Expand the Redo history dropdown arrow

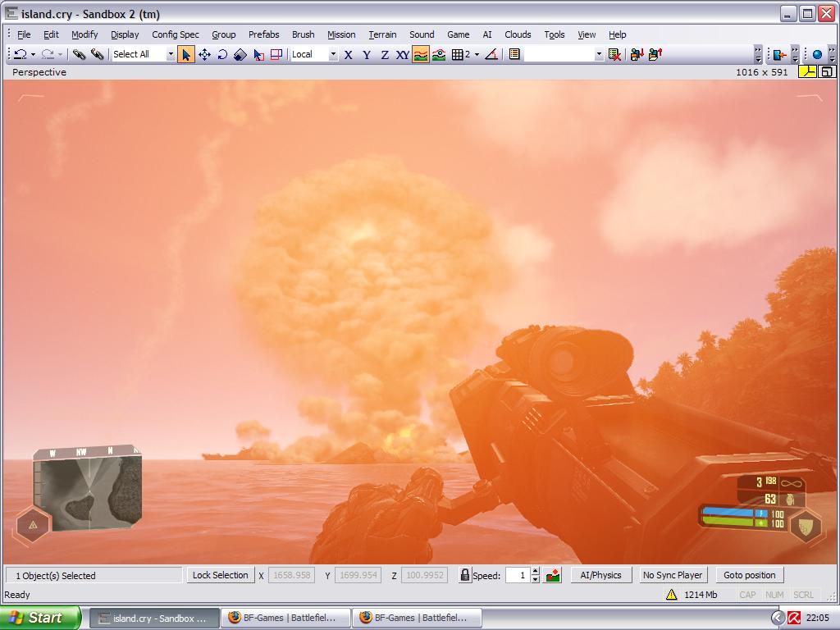[61, 54]
